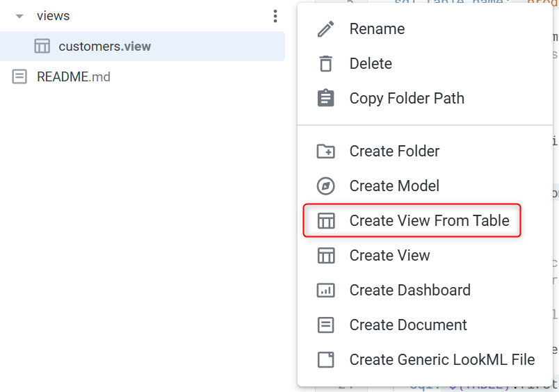This screenshot has height=392, width=559.
Task: Select the views folder label
Action: point(54,16)
